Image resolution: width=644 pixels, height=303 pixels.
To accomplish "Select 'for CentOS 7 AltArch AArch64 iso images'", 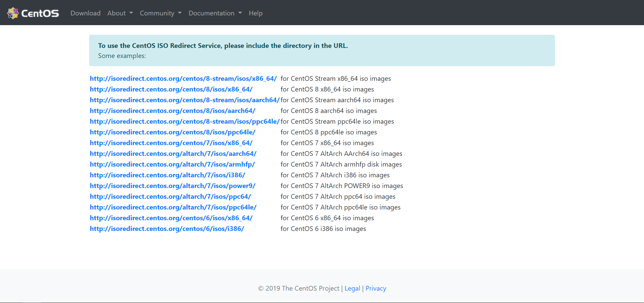I will click(341, 154).
